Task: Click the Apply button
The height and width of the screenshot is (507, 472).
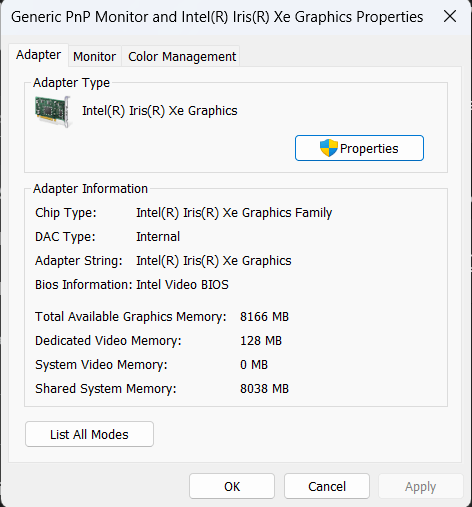Action: point(421,486)
